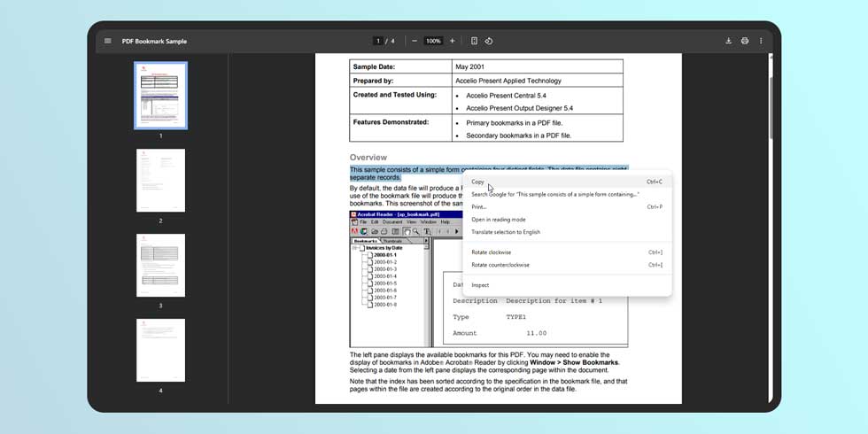
Task: Choose Open in reading mode
Action: tap(498, 220)
